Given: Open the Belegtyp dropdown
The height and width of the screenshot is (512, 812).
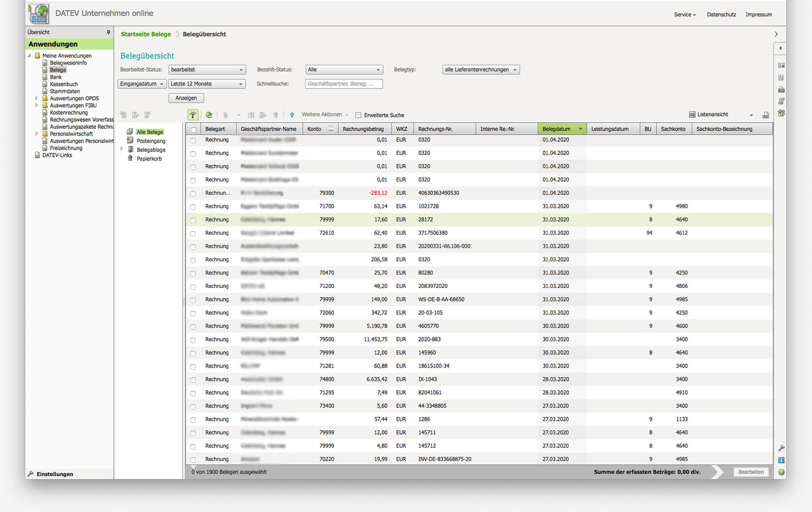Looking at the screenshot, I should 481,70.
